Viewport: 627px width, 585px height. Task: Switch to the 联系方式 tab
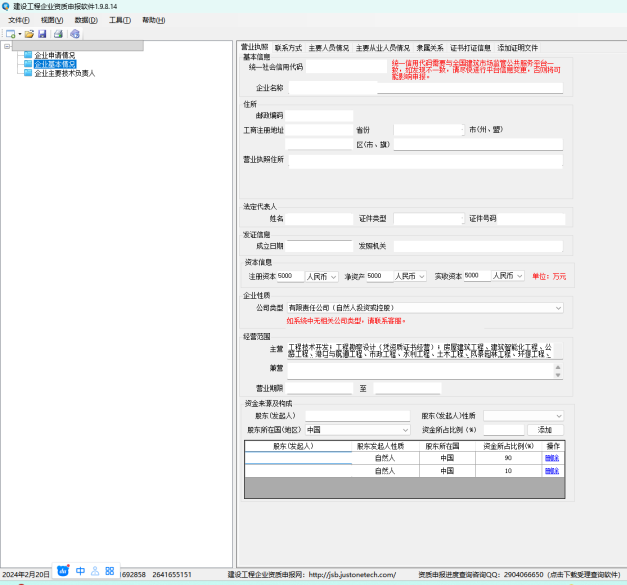click(x=288, y=47)
